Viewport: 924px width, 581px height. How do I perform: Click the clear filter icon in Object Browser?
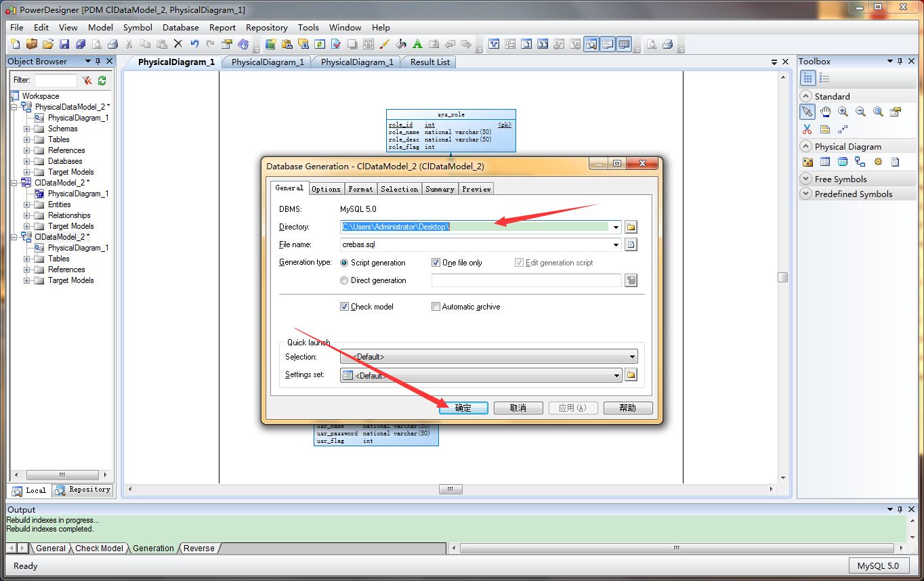87,80
